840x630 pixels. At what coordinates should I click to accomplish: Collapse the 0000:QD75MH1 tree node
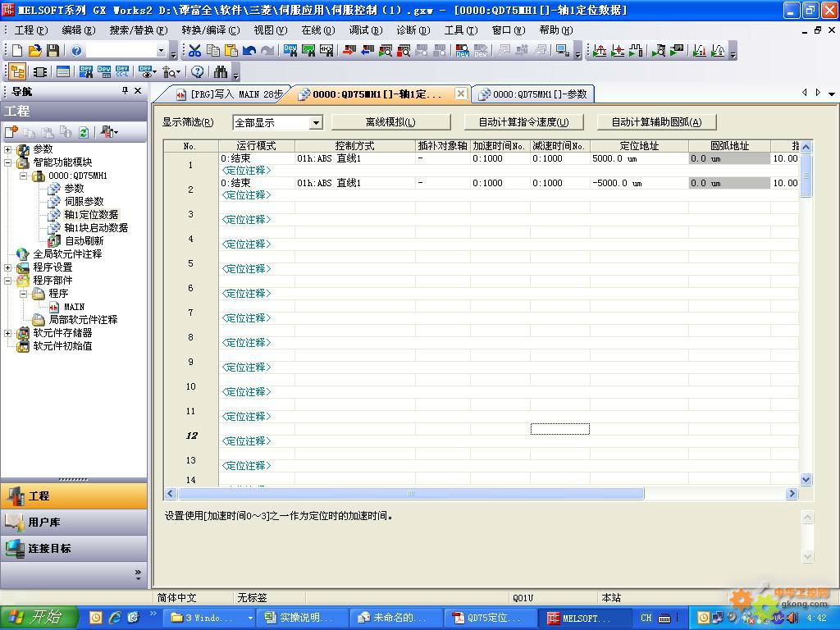pyautogui.click(x=24, y=176)
